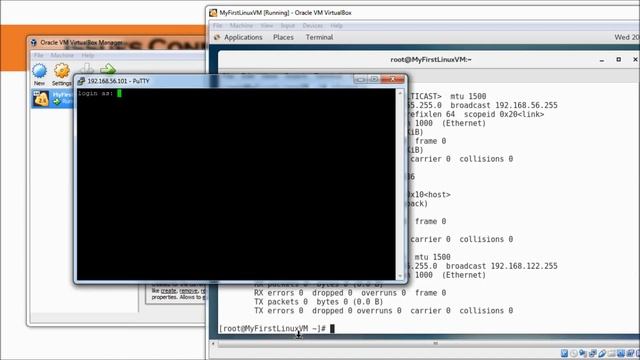The height and width of the screenshot is (360, 640).
Task: Maximize the guest terminal window
Action: tap(618, 60)
